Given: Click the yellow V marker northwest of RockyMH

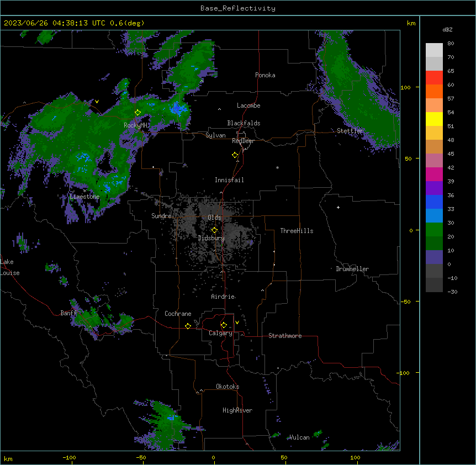Looking at the screenshot, I should click(97, 102).
